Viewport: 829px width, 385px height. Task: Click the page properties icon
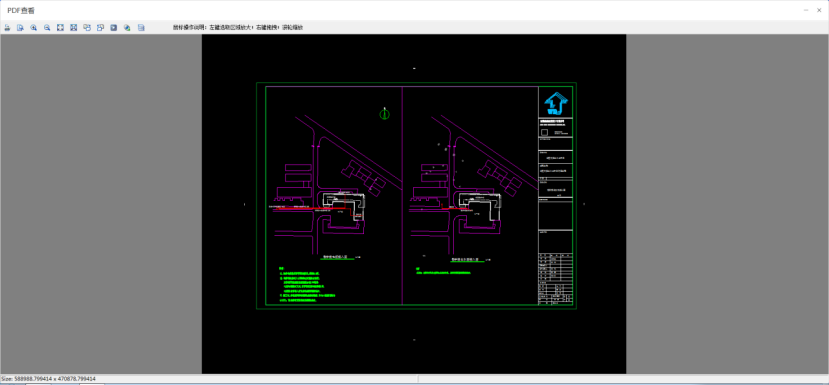coord(141,28)
